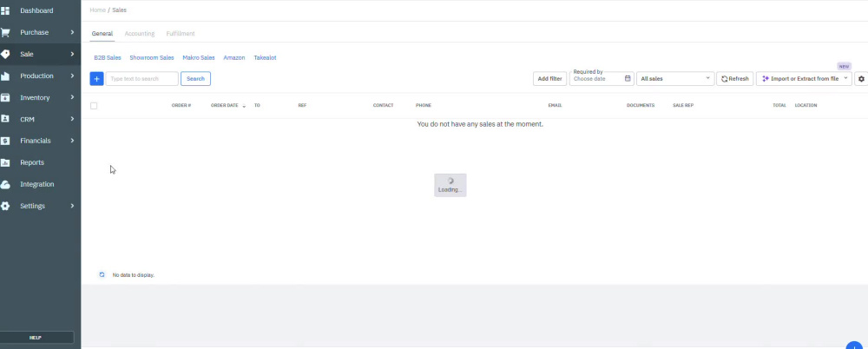This screenshot has height=349, width=868.
Task: Click the Search button
Action: pyautogui.click(x=195, y=79)
